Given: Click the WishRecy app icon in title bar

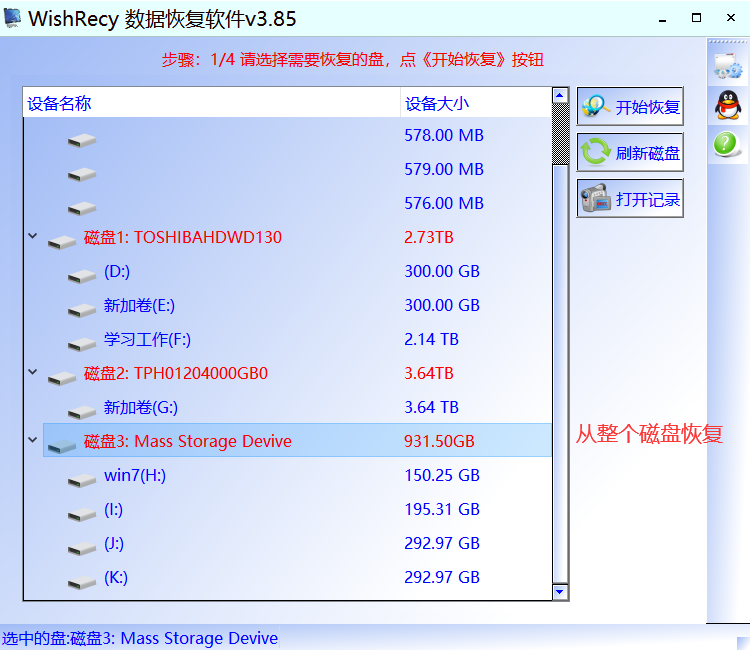Looking at the screenshot, I should (12, 18).
